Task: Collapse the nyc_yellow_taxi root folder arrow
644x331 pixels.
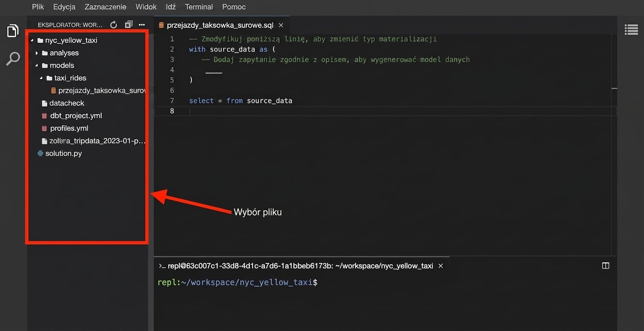Action: point(32,40)
